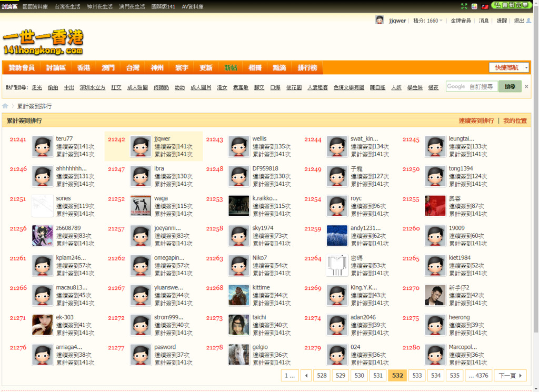Open avatar of user taichi
This screenshot has width=539, height=392.
(239, 325)
